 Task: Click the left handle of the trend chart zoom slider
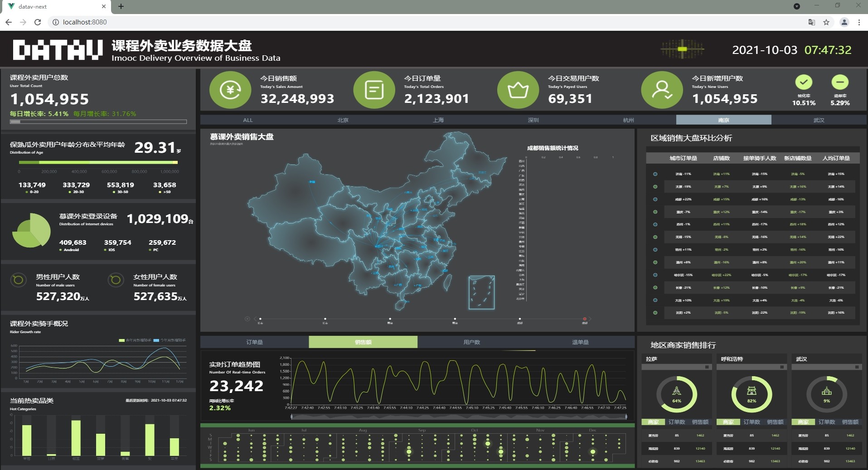tap(291, 417)
